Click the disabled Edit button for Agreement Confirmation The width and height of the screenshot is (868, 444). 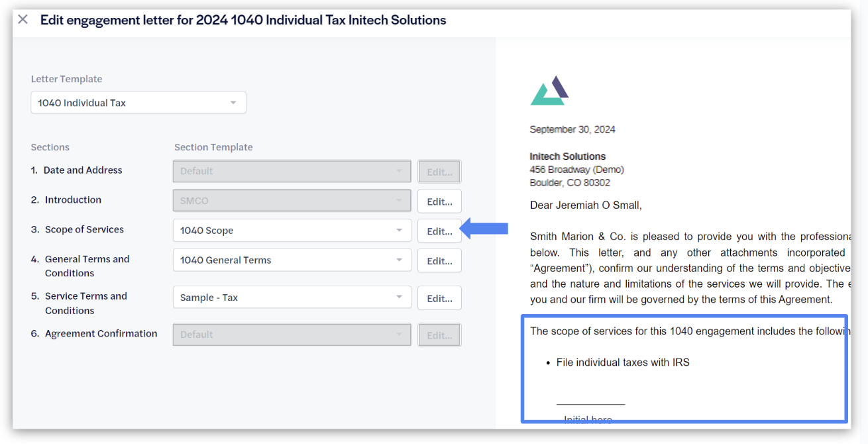pos(439,335)
